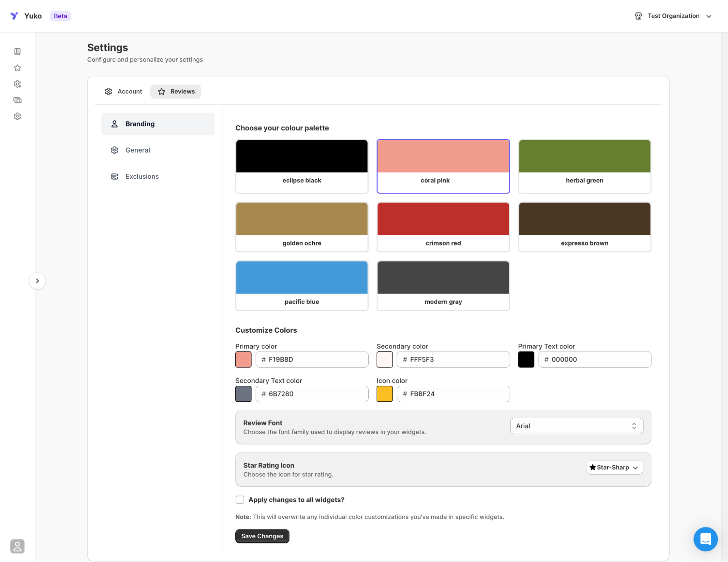The width and height of the screenshot is (728, 562).
Task: Open the chat support bubble
Action: (705, 539)
